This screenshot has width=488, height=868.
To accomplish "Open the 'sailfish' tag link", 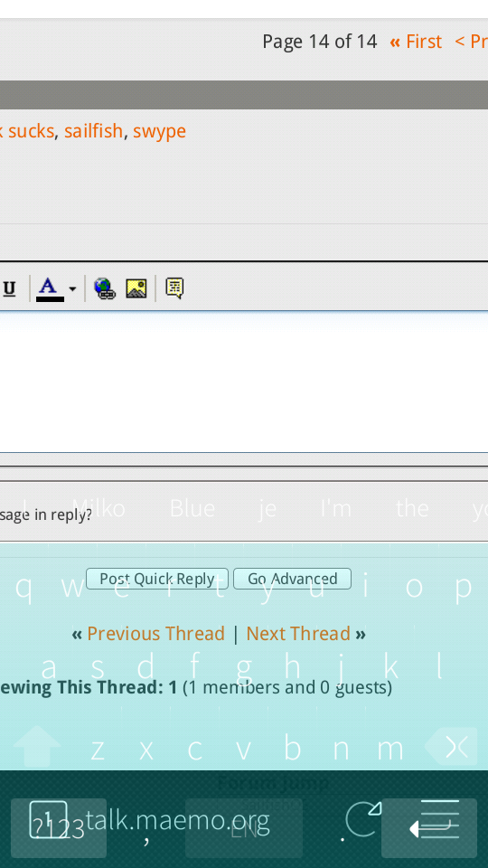I will click(93, 131).
